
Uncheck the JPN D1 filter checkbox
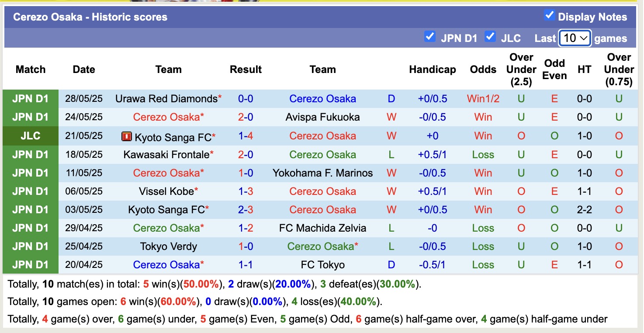pos(430,38)
